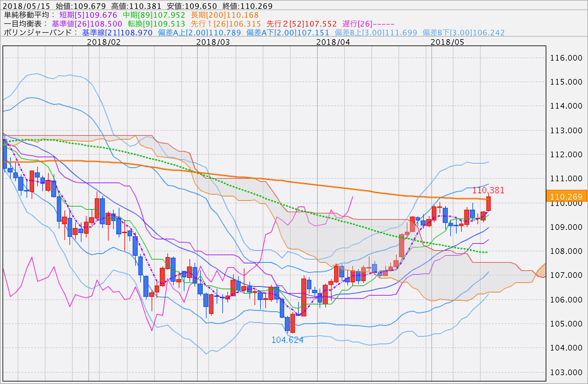Select the 116.000 price axis label
The height and width of the screenshot is (384, 588).
566,58
